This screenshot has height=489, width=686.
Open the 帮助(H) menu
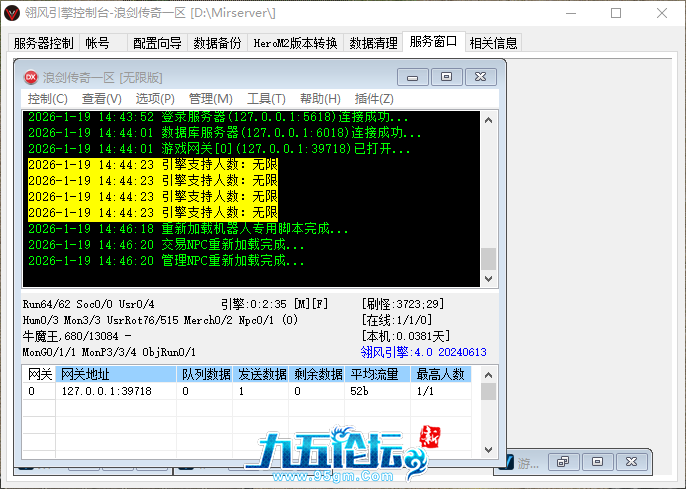320,99
